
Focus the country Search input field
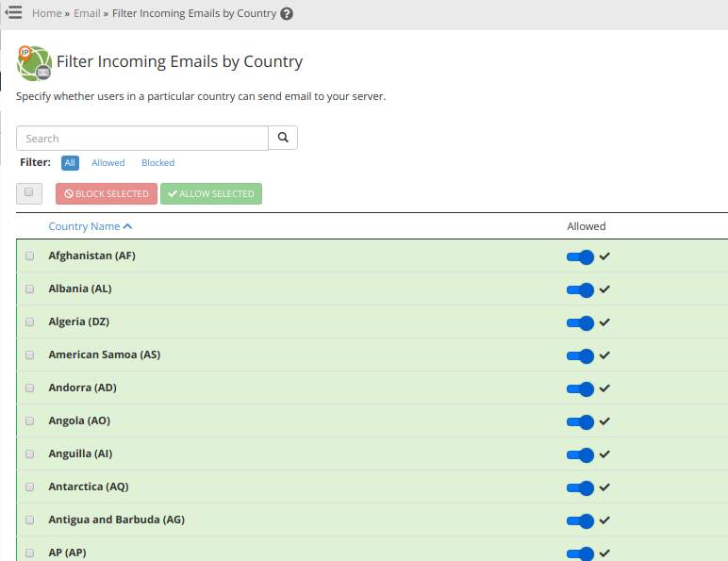coord(142,139)
